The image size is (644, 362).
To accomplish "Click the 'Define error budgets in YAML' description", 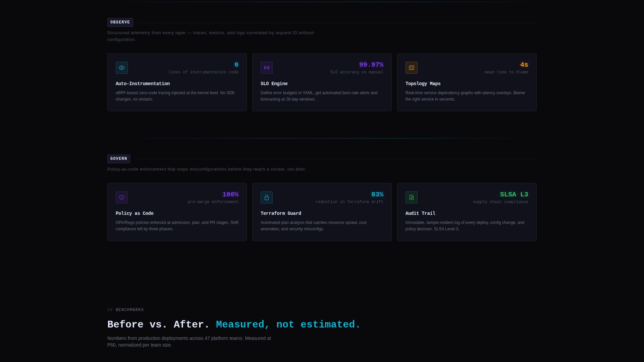I will coord(322,96).
